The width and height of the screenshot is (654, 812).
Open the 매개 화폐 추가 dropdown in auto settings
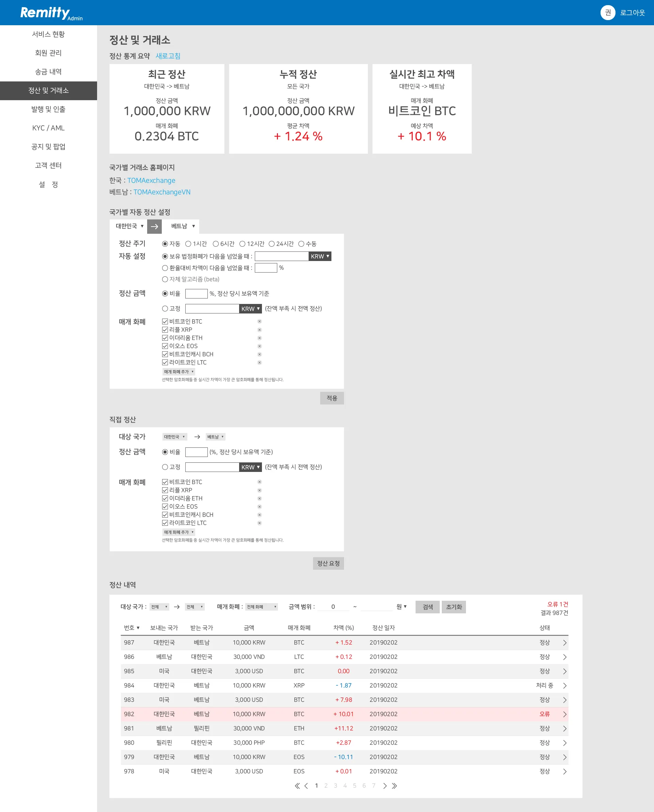178,372
